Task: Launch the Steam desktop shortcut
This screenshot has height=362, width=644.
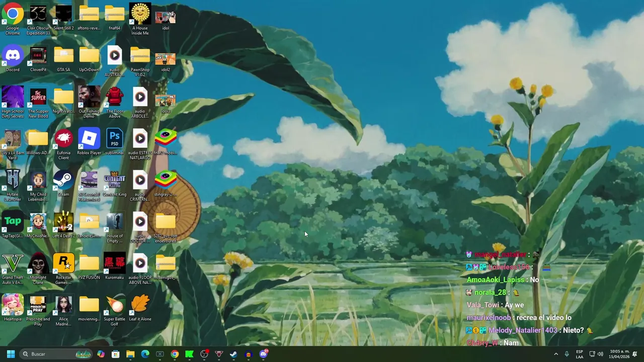Action: coord(63,184)
